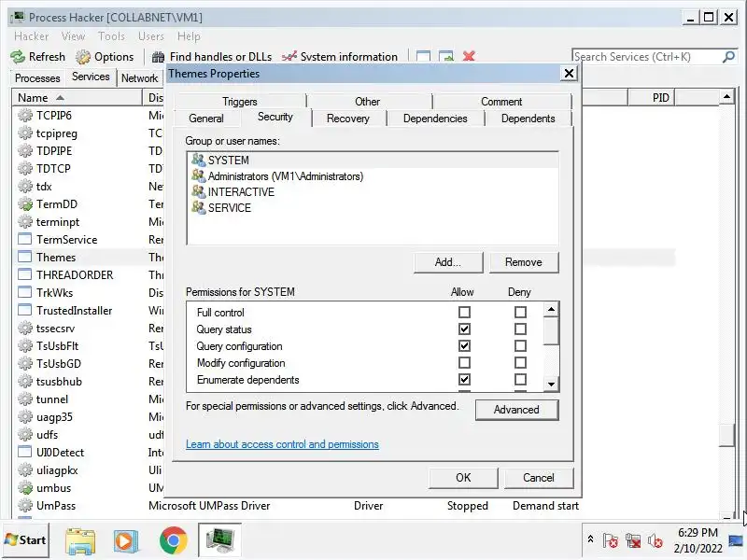The height and width of the screenshot is (560, 747).
Task: Open the Hacker menu
Action: pyautogui.click(x=32, y=36)
